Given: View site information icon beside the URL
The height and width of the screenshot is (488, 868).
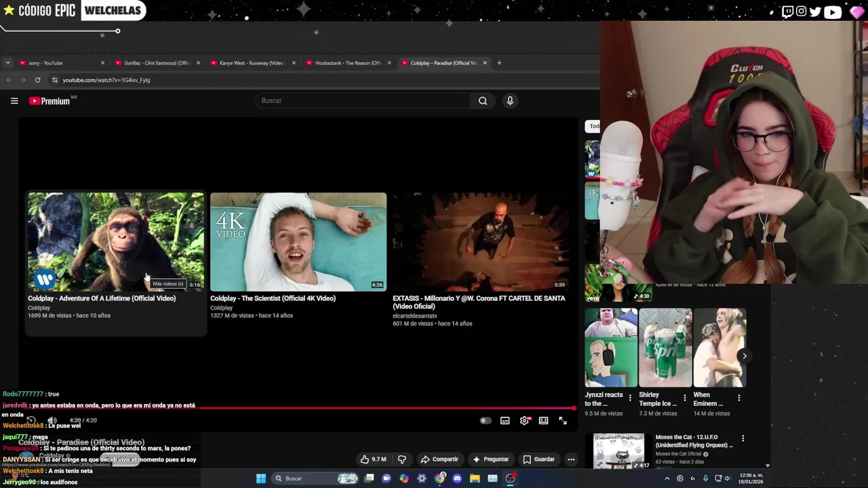Looking at the screenshot, I should [x=54, y=80].
